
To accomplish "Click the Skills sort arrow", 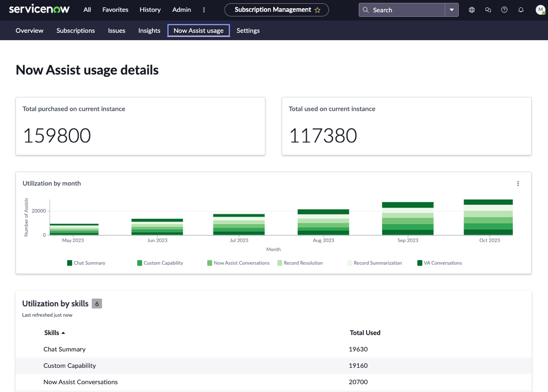I will coord(63,333).
